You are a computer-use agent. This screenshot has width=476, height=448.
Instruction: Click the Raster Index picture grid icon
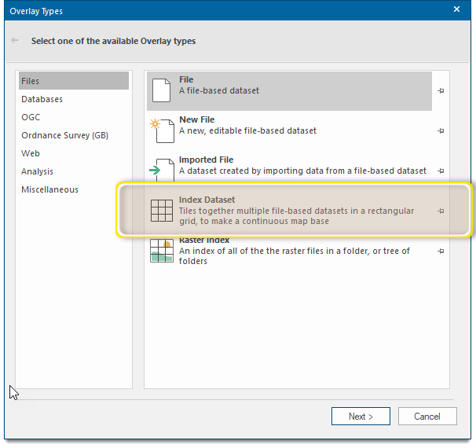(162, 251)
